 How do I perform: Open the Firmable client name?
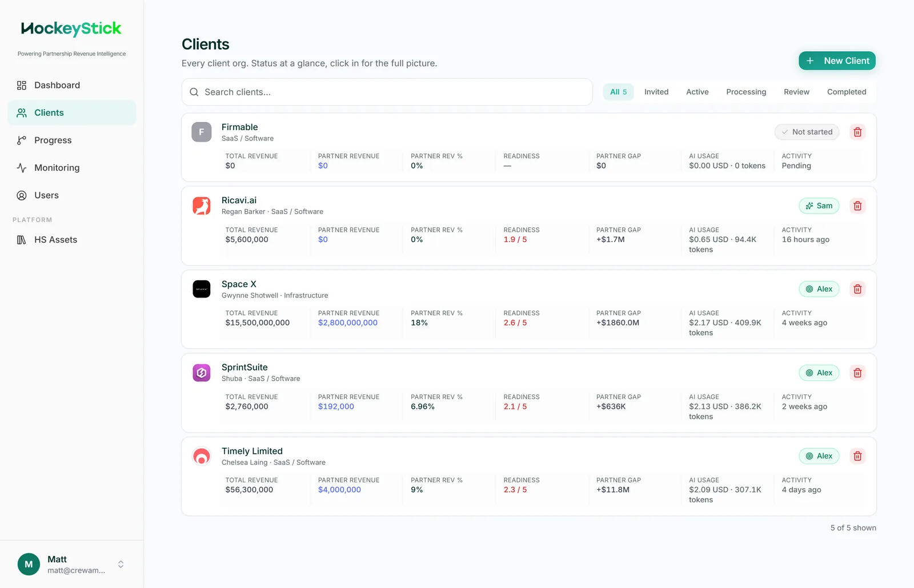coord(239,127)
